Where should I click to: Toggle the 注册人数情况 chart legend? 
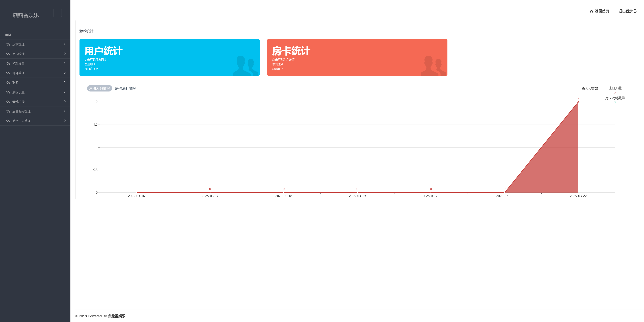99,89
